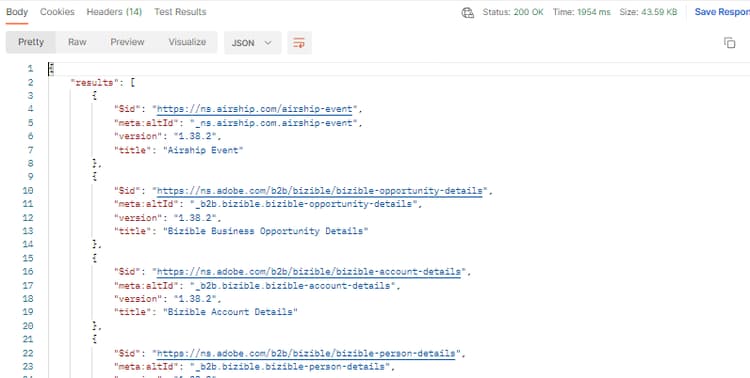Click version "1.38.2" on line 6
The image size is (750, 378).
195,136
